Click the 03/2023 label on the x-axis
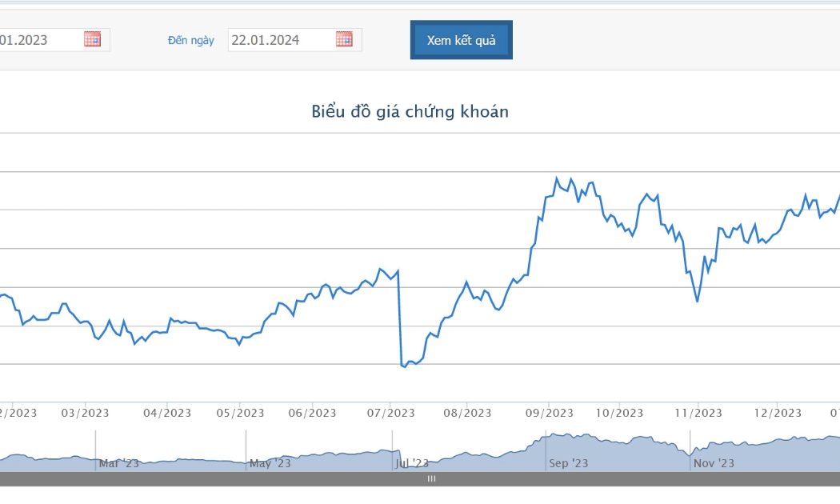The width and height of the screenshot is (840, 504). [85, 413]
